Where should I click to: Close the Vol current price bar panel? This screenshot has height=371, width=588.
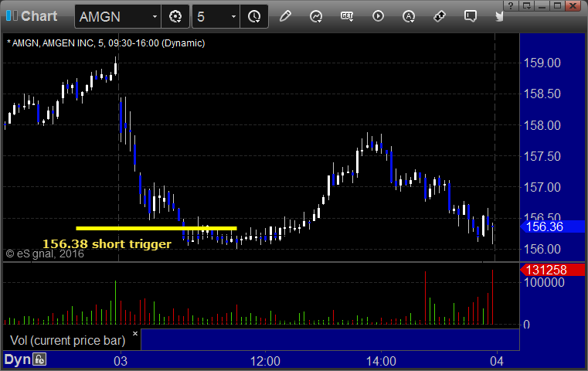(x=135, y=333)
